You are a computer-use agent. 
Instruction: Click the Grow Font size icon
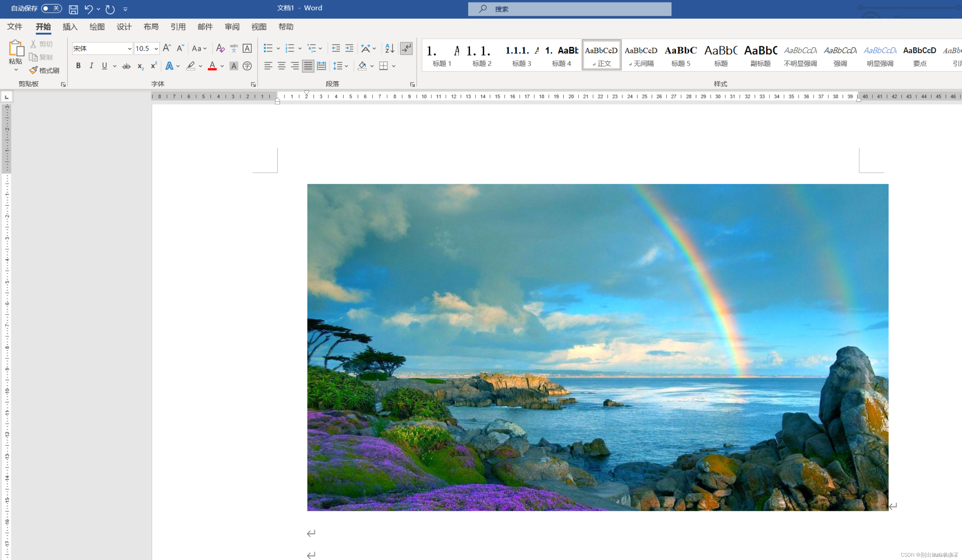167,48
